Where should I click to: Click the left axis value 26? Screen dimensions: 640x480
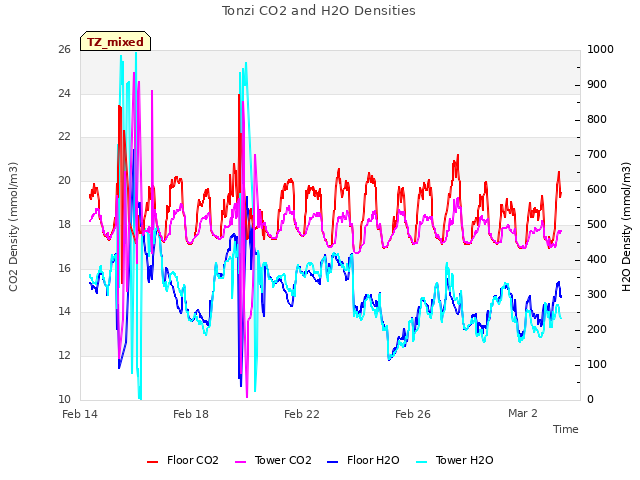(x=64, y=50)
